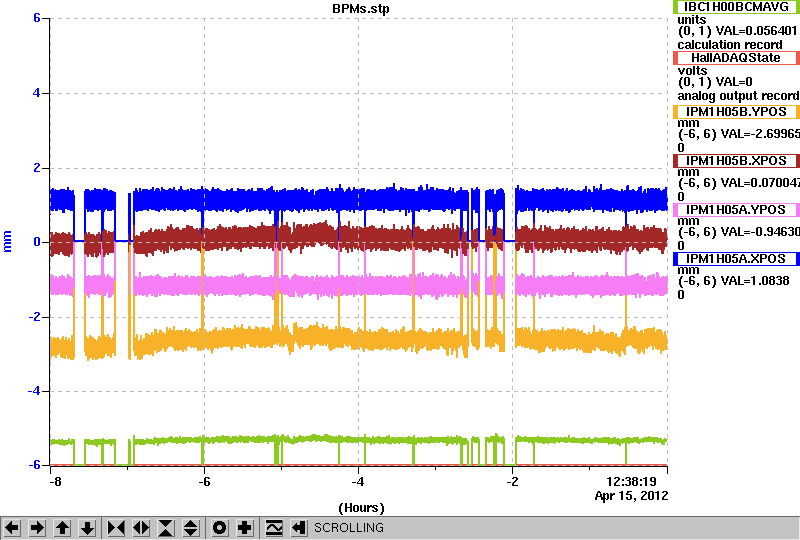Click the 12:38:19 timestamp label
This screenshot has height=540, width=800.
(631, 482)
